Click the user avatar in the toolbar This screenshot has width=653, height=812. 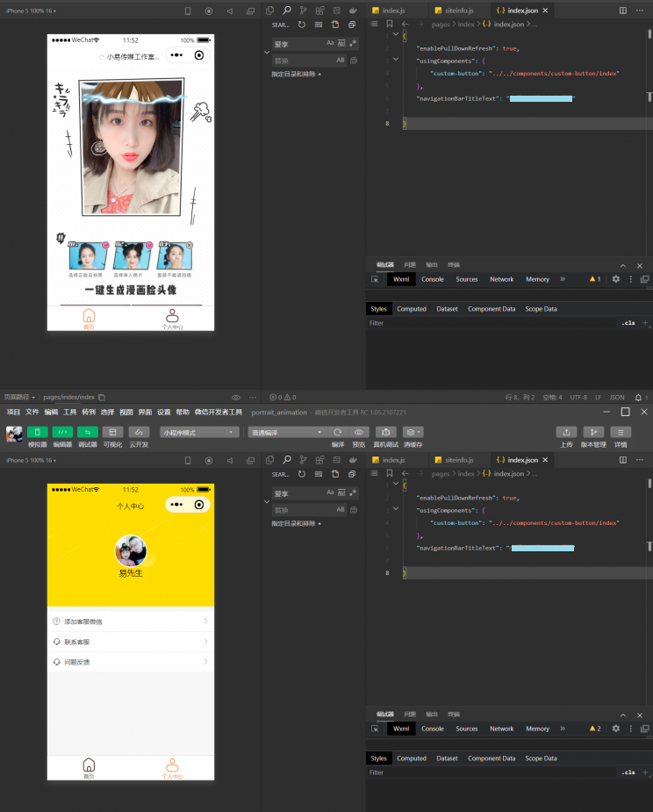tap(14, 434)
